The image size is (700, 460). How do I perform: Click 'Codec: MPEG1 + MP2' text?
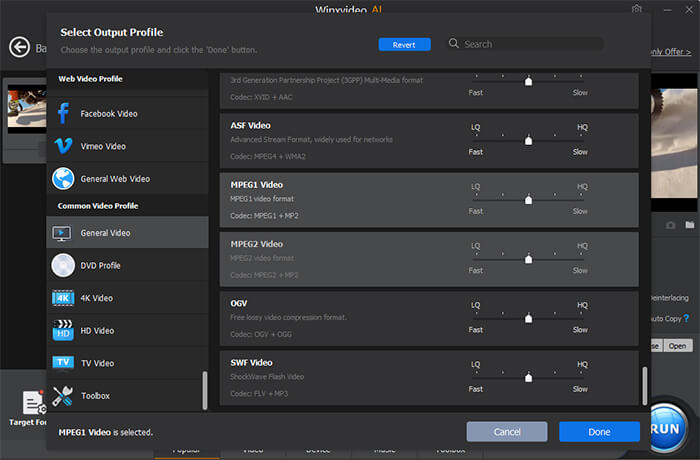click(264, 216)
